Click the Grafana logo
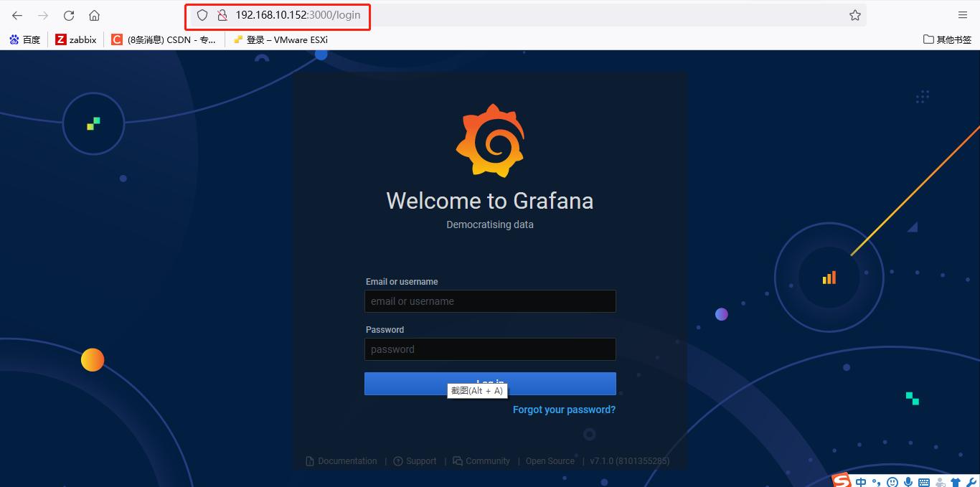 click(490, 141)
